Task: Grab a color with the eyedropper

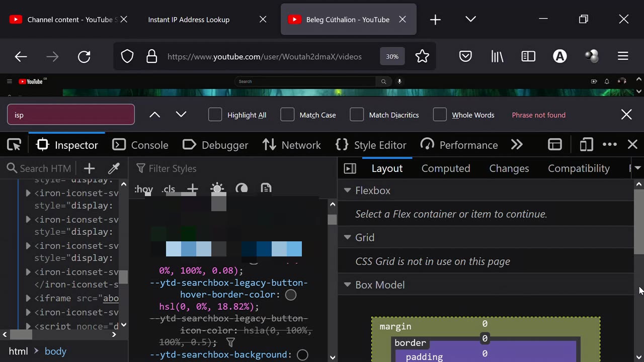Action: (x=114, y=168)
